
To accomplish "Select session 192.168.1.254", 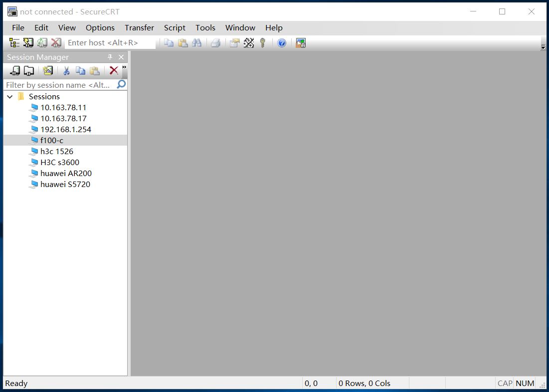I will point(66,130).
